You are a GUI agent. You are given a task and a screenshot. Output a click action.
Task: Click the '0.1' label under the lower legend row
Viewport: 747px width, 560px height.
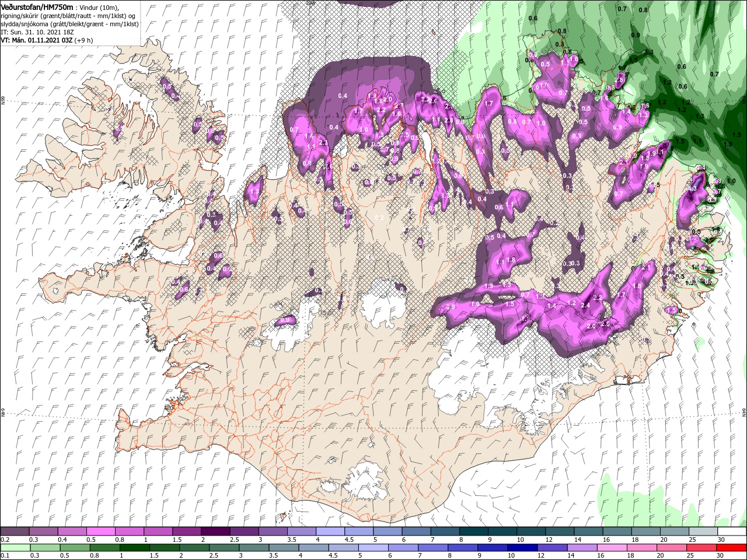pos(5,556)
